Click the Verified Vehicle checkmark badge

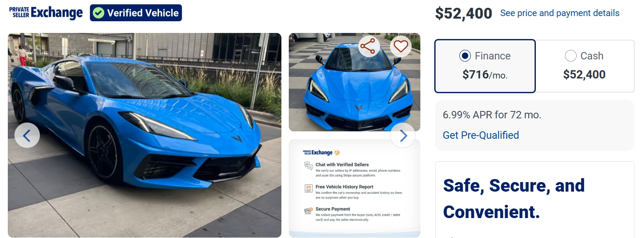point(136,13)
